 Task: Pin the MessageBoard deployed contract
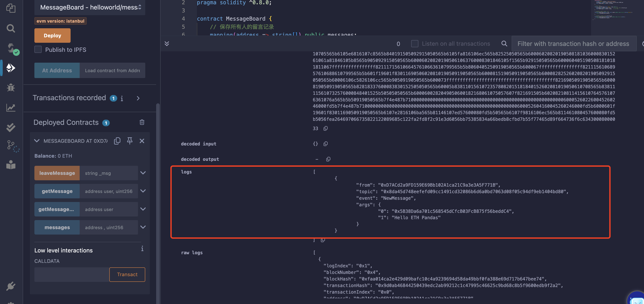129,141
